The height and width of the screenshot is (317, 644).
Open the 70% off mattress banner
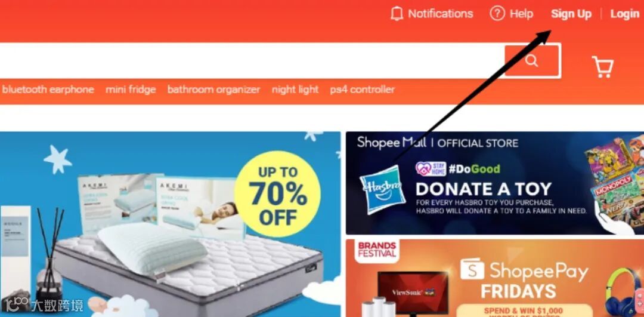[x=170, y=224]
